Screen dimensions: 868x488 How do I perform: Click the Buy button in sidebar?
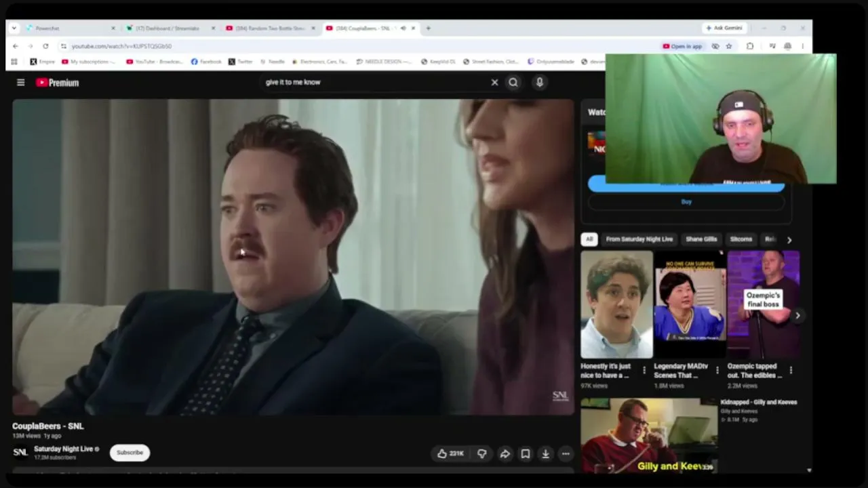(x=686, y=202)
